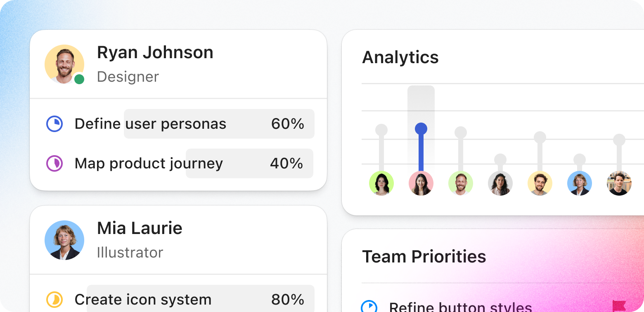The image size is (644, 312).
Task: Click the blue clock icon beside Refine button styles
Action: pyautogui.click(x=369, y=307)
